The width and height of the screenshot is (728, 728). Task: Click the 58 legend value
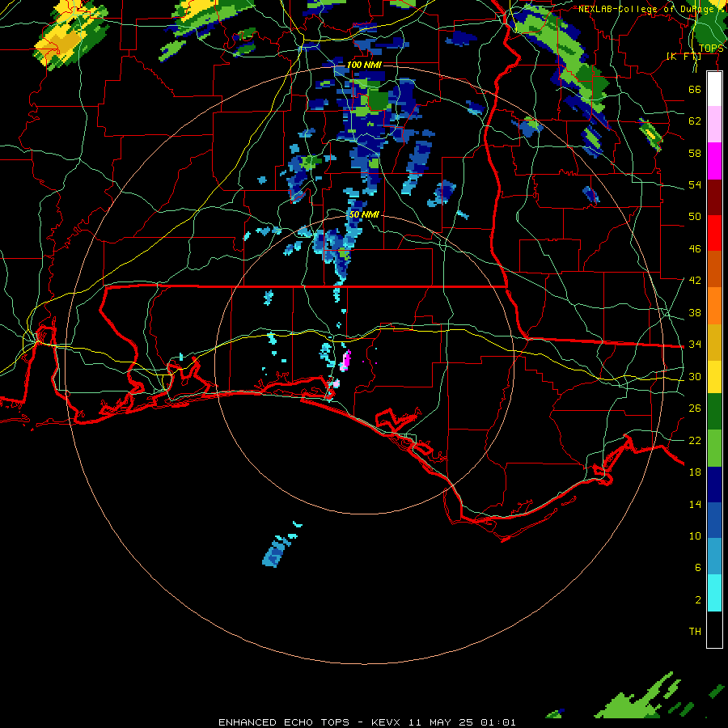click(x=695, y=153)
